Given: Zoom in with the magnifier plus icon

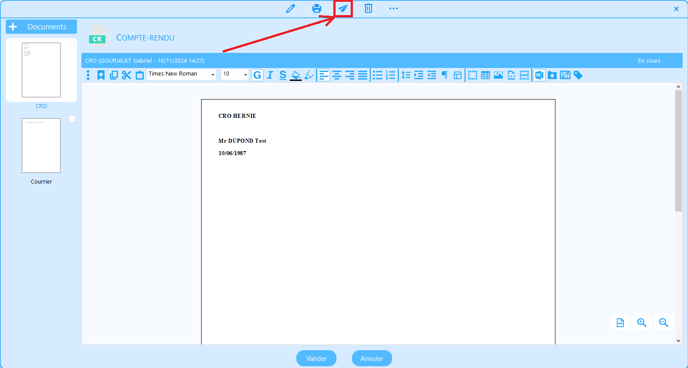Looking at the screenshot, I should tap(642, 323).
